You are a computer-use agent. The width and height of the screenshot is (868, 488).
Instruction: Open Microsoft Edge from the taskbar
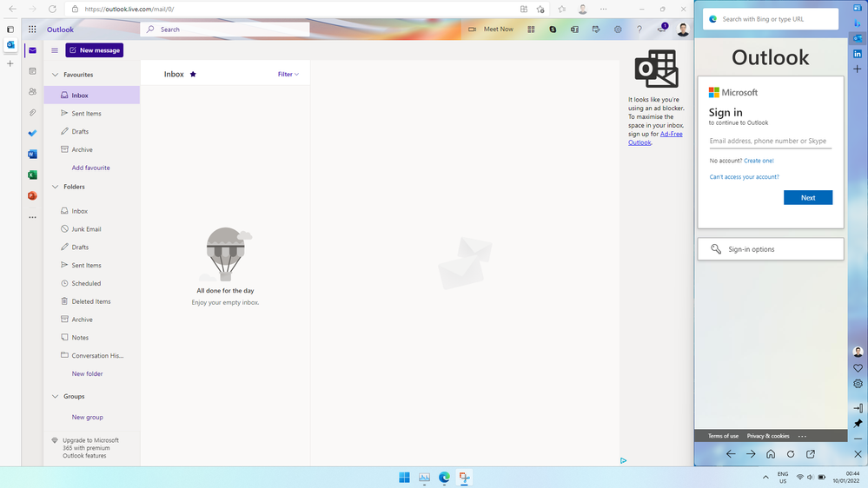click(445, 478)
